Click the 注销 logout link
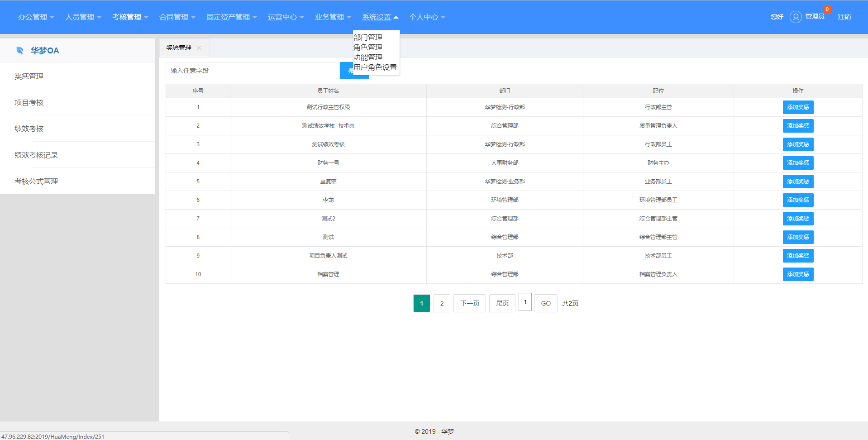The width and height of the screenshot is (868, 440). click(844, 17)
